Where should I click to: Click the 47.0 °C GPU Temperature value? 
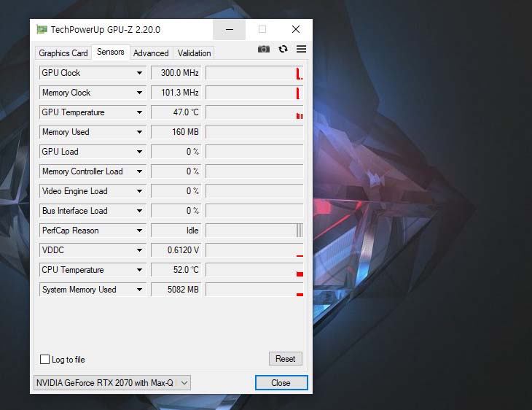pyautogui.click(x=176, y=112)
